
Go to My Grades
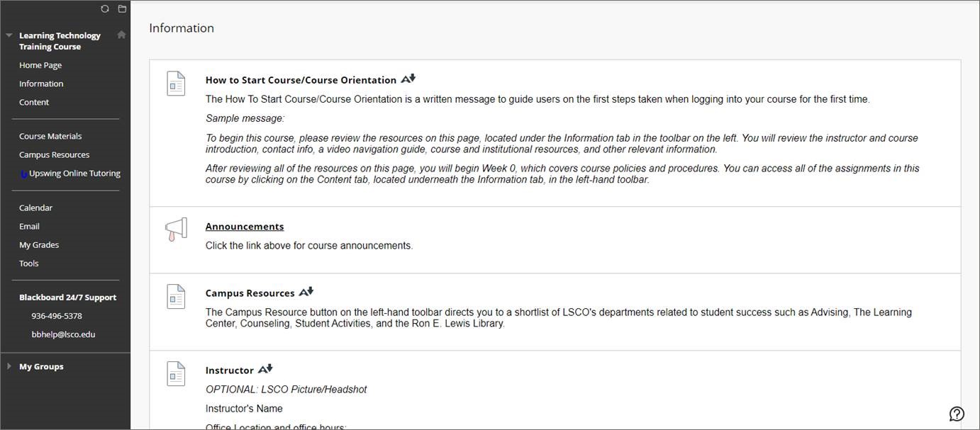tap(39, 244)
